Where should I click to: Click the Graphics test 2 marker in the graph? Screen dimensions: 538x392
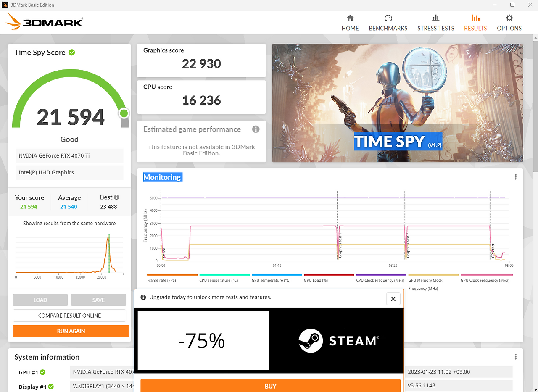pos(407,245)
